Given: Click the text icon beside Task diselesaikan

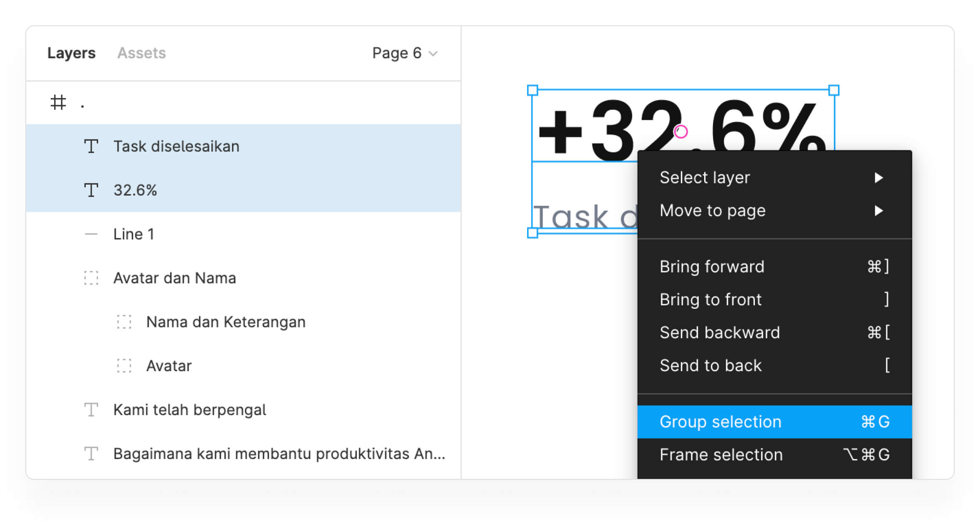Looking at the screenshot, I should point(91,147).
